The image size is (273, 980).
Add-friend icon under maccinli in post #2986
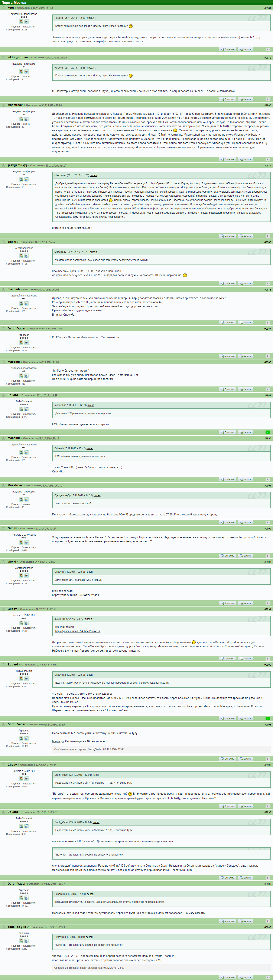point(21,303)
